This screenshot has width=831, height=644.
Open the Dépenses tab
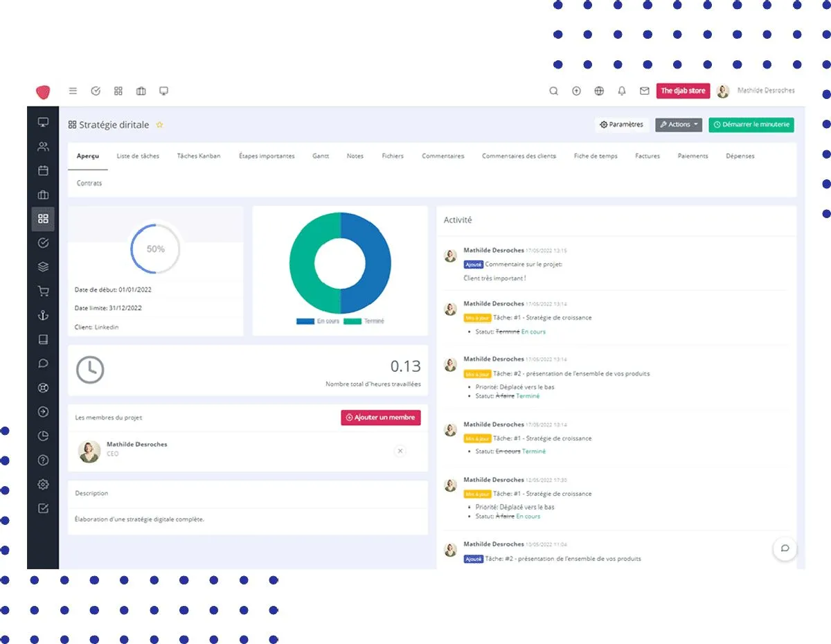coord(740,156)
